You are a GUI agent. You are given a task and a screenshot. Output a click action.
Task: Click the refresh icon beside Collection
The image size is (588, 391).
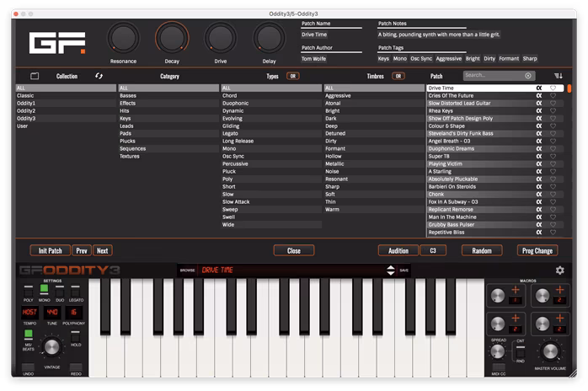click(99, 76)
